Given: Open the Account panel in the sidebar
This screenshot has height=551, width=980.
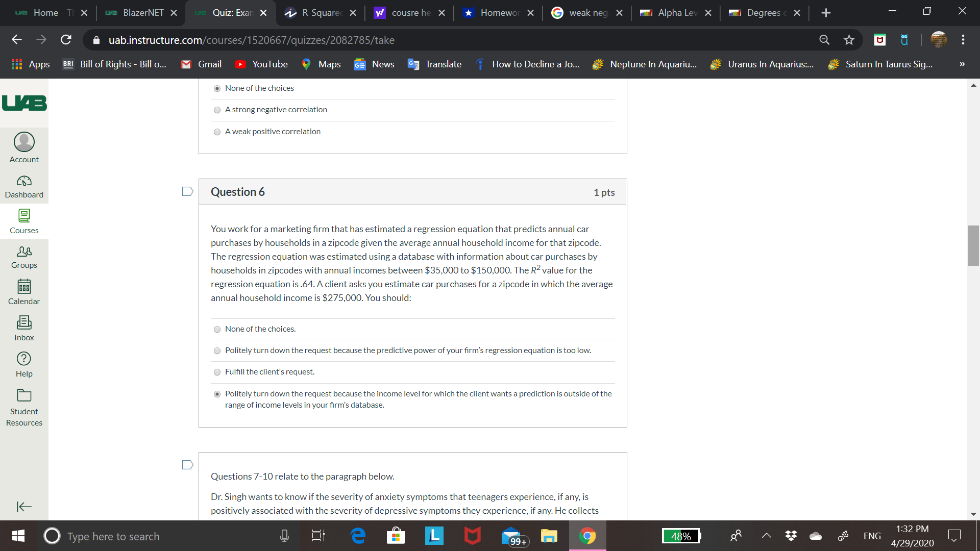Looking at the screenshot, I should 23,147.
